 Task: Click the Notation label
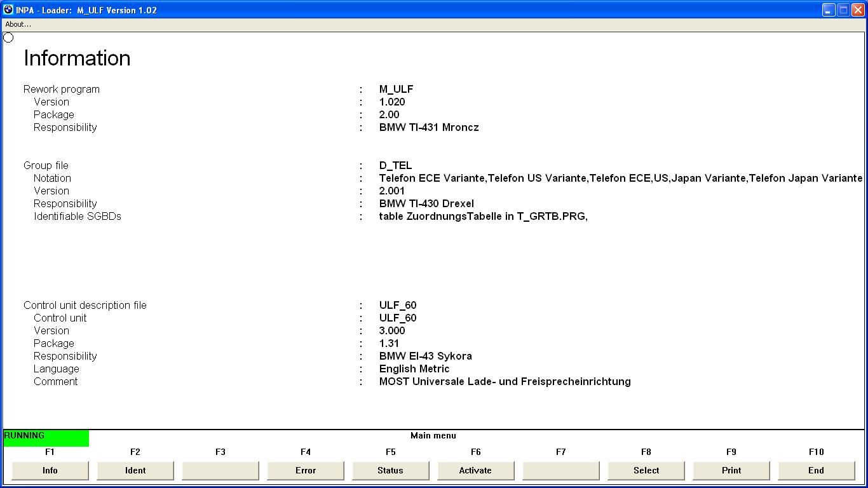(52, 179)
